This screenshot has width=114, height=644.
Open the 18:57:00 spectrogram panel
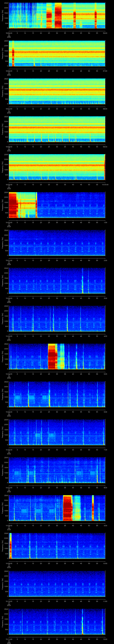point(57,91)
